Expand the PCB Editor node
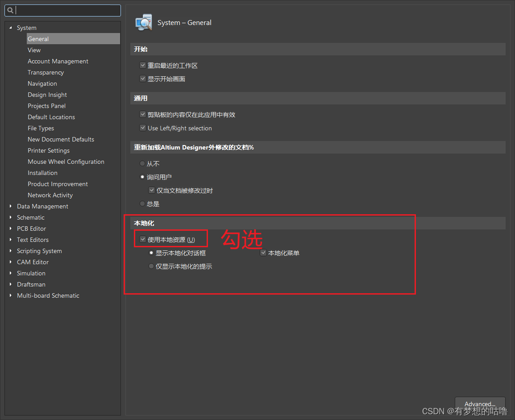The image size is (515, 420). pyautogui.click(x=11, y=229)
